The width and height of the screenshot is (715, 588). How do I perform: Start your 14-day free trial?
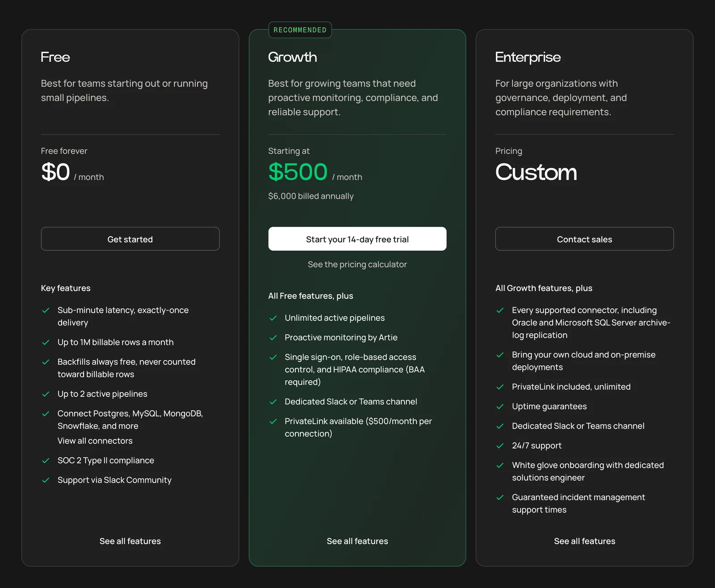click(x=357, y=239)
